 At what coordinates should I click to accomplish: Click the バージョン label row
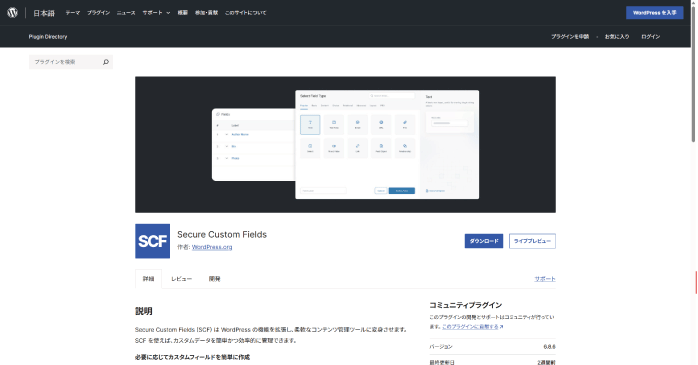pos(492,346)
